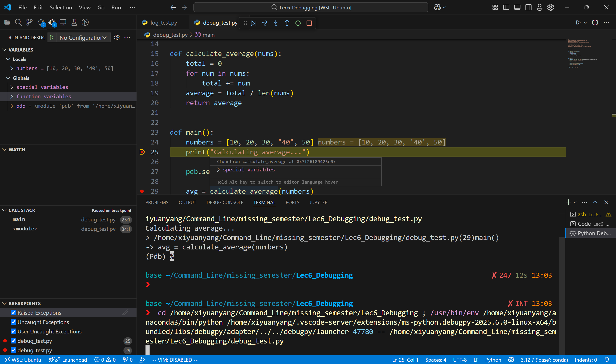Viewport: 616px width, 364px height.
Task: Open the Run and Debug more actions menu
Action: pyautogui.click(x=127, y=38)
